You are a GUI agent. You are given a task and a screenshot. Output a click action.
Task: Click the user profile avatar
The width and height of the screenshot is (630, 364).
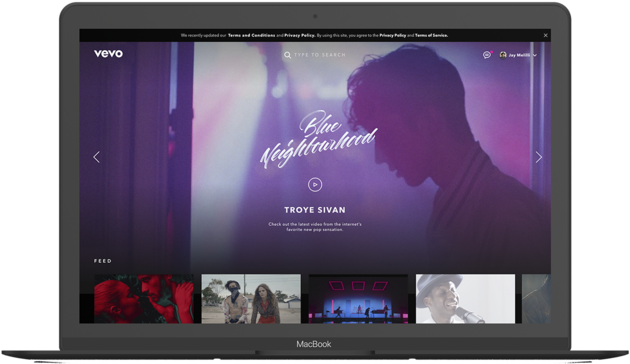[503, 55]
